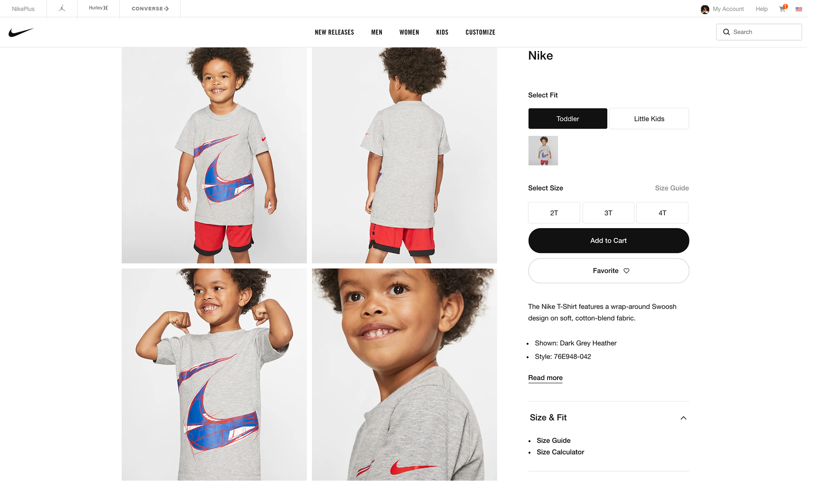Choose size 2T
Viewport: 820px width, 504px height.
[554, 213]
